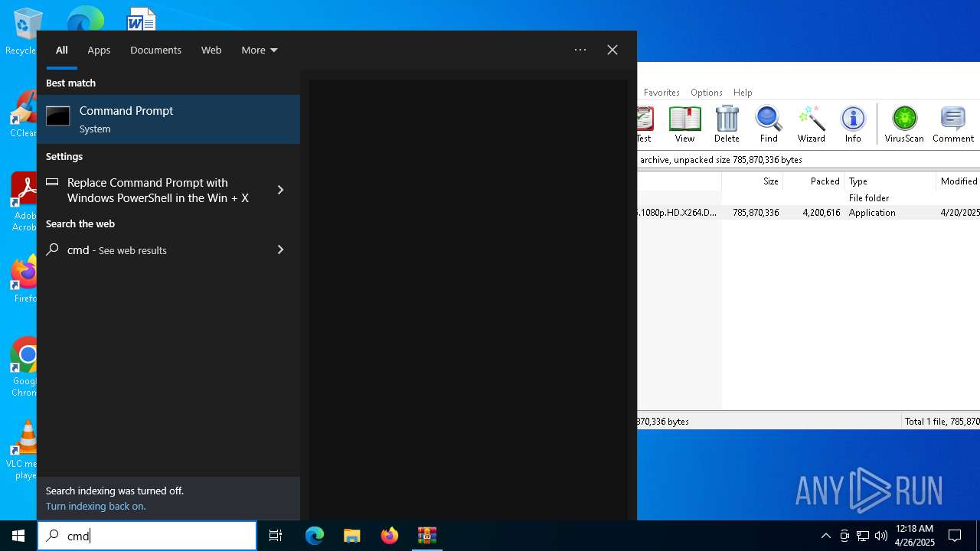Switch to the Documents search tab

[155, 50]
